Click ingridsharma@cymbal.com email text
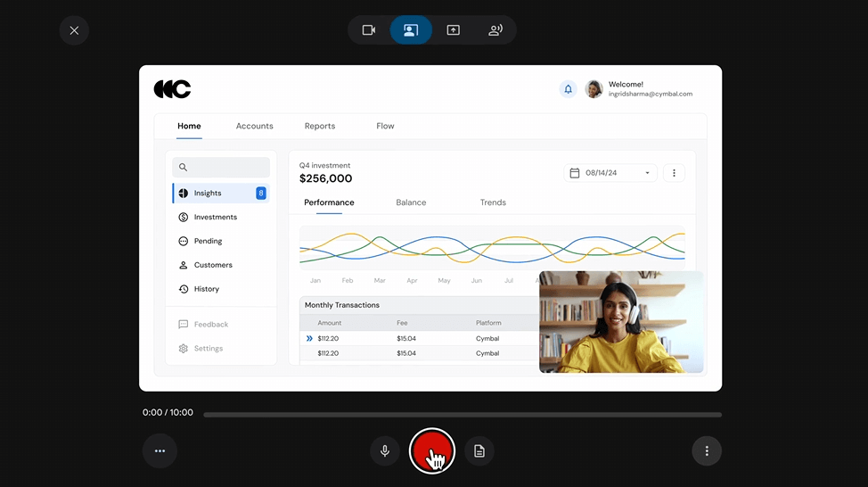This screenshot has height=487, width=868. tap(651, 95)
